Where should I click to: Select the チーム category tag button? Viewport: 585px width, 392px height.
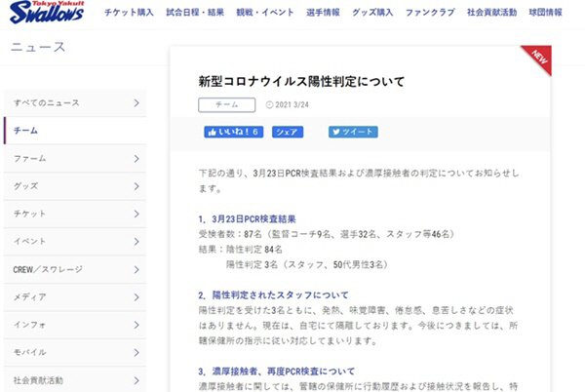227,104
